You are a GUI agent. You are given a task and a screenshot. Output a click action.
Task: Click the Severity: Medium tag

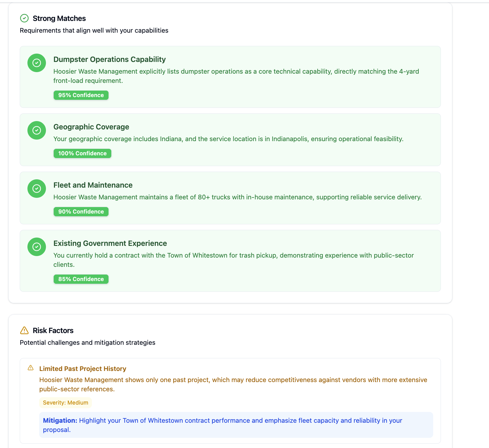[65, 403]
